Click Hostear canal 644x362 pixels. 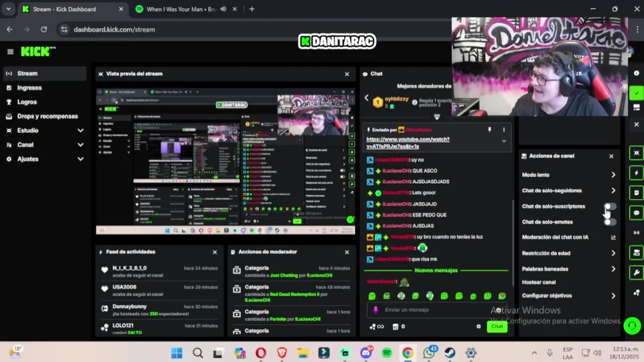tap(538, 282)
